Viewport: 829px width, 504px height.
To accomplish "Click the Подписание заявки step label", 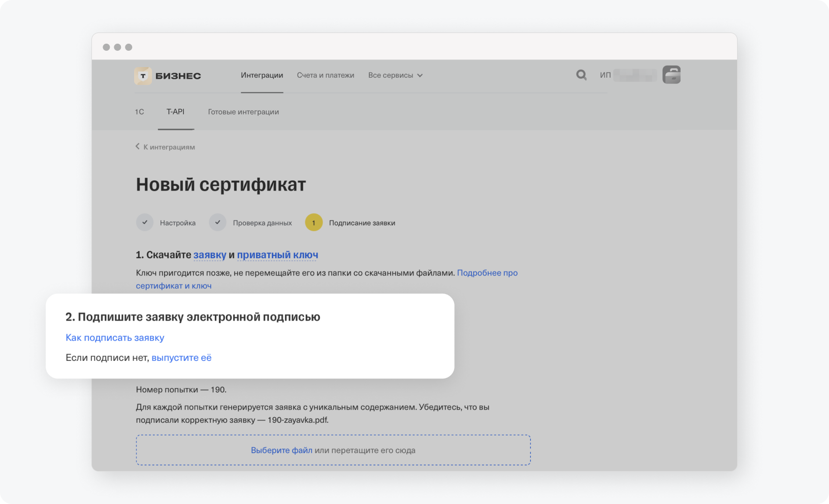I will click(362, 223).
